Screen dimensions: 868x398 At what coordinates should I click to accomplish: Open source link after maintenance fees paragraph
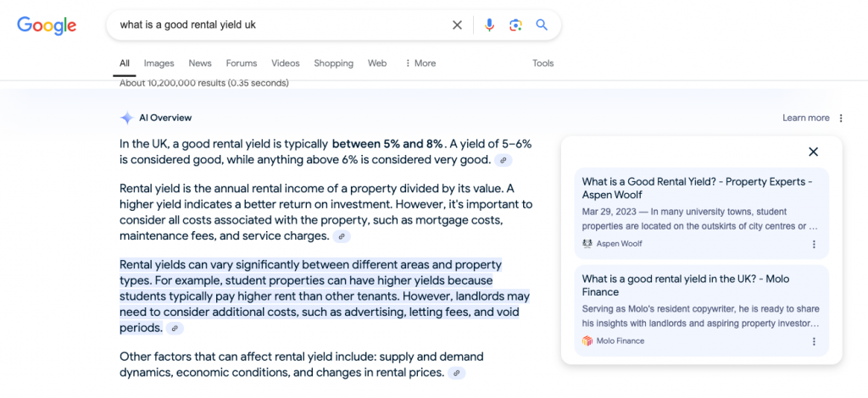point(342,236)
